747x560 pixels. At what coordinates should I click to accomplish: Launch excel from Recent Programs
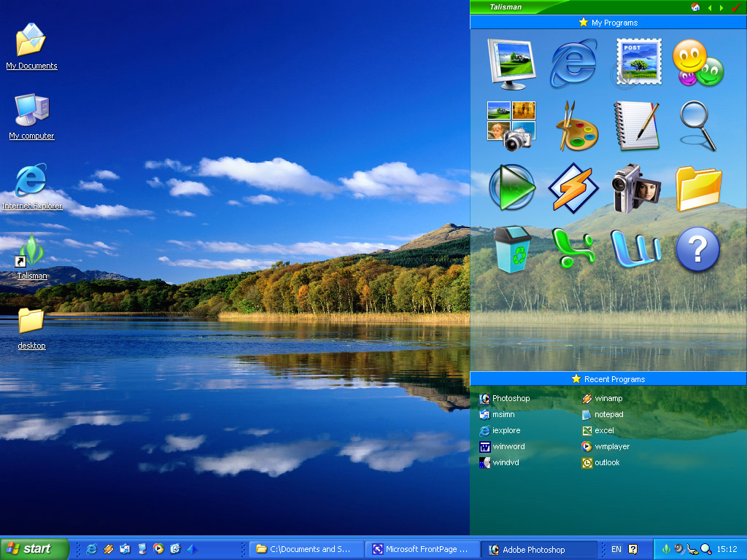(x=604, y=431)
